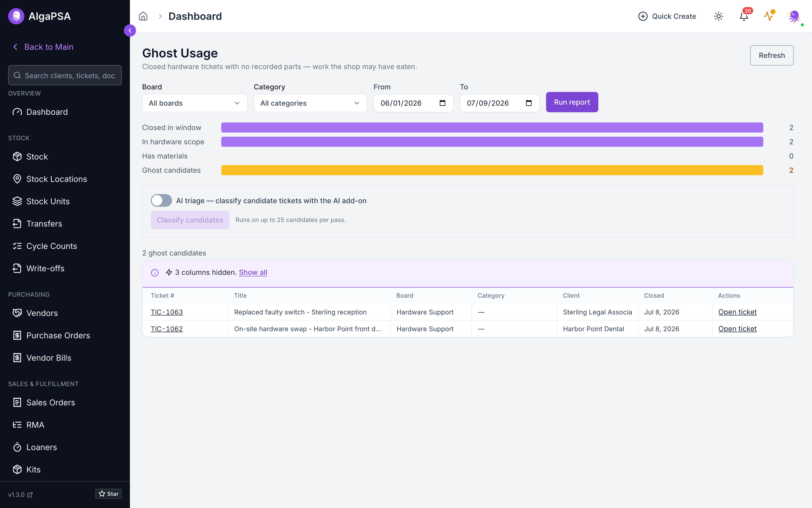Viewport: 812px width, 508px height.
Task: Click the Kits package icon
Action: (x=17, y=469)
